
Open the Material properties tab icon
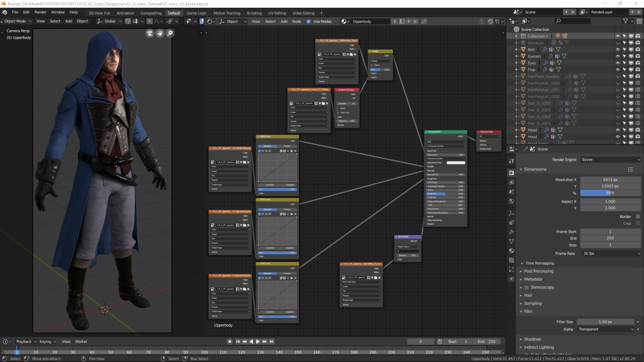[x=511, y=251]
